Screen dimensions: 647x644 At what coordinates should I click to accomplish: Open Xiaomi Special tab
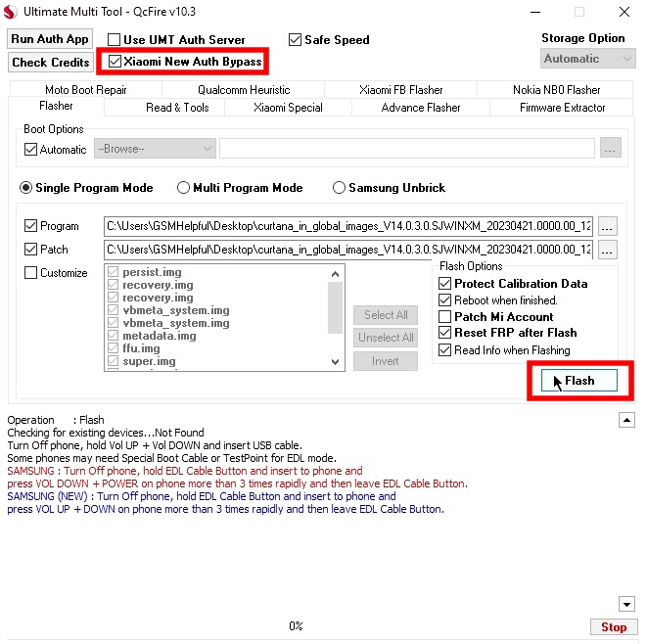coord(288,108)
